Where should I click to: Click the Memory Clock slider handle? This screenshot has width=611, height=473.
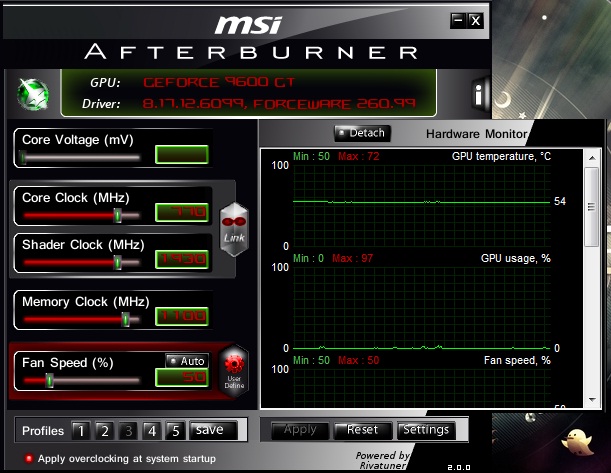tap(125, 320)
